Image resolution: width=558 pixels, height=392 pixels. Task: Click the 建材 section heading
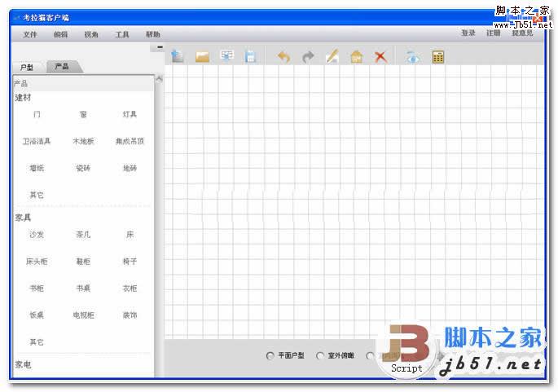[x=23, y=98]
